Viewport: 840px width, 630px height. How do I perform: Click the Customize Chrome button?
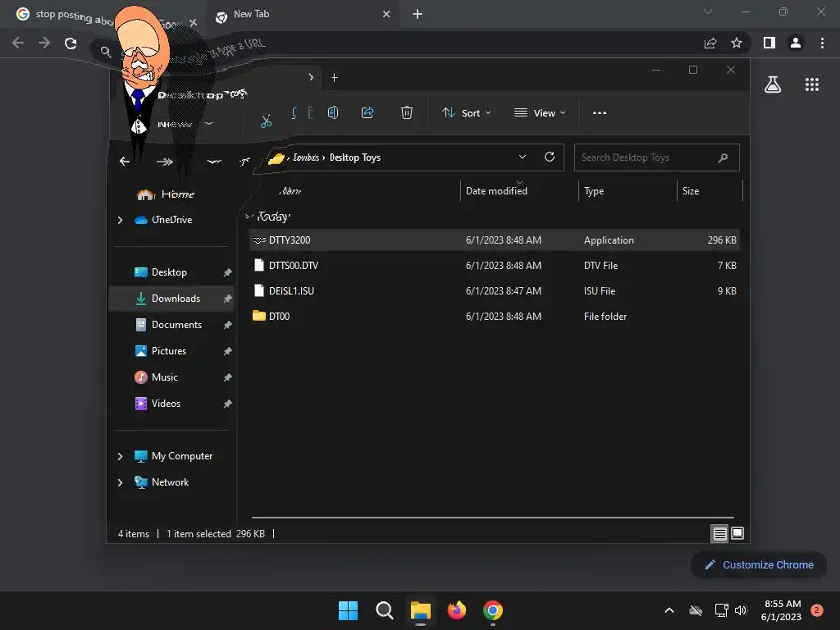click(759, 564)
